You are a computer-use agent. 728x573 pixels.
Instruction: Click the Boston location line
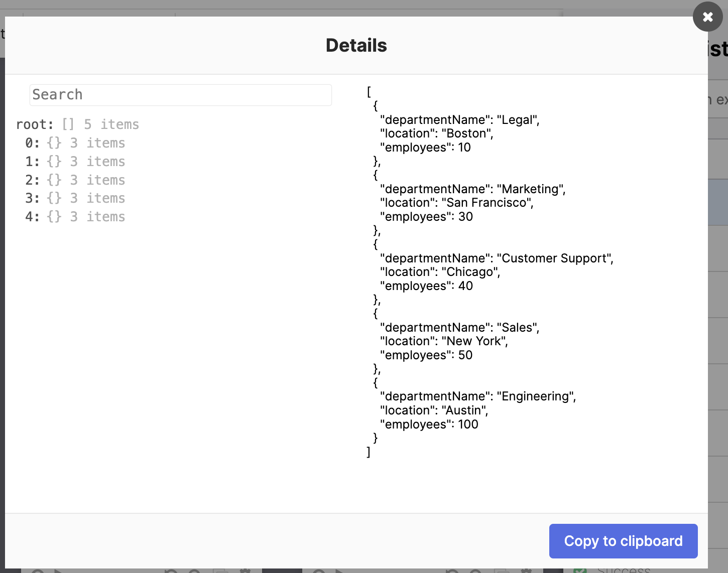tap(436, 133)
